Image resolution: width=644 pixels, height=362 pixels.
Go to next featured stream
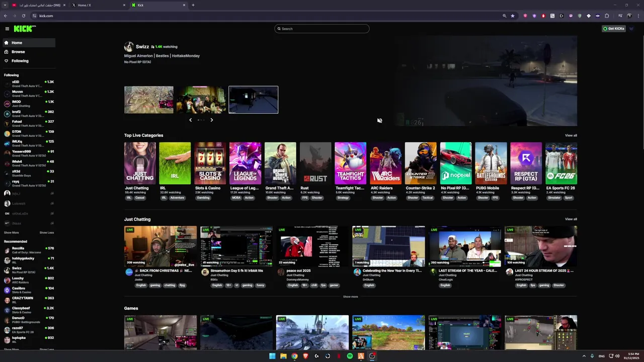click(211, 120)
